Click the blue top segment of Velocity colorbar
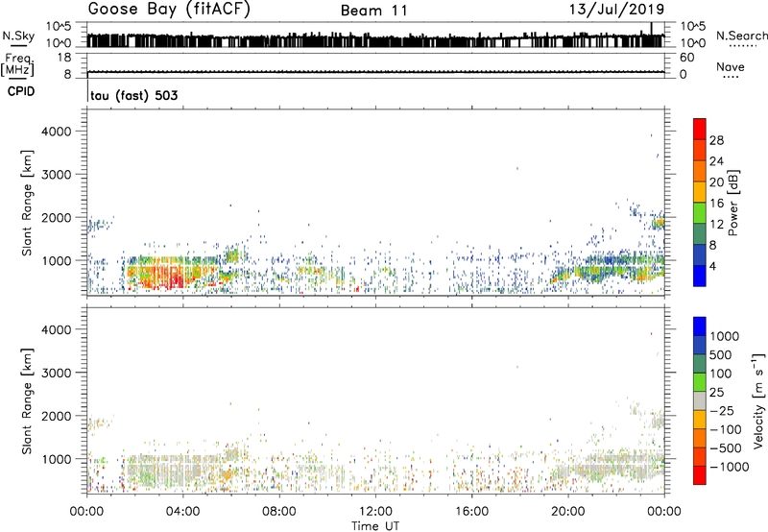The height and width of the screenshot is (532, 768). pyautogui.click(x=700, y=326)
